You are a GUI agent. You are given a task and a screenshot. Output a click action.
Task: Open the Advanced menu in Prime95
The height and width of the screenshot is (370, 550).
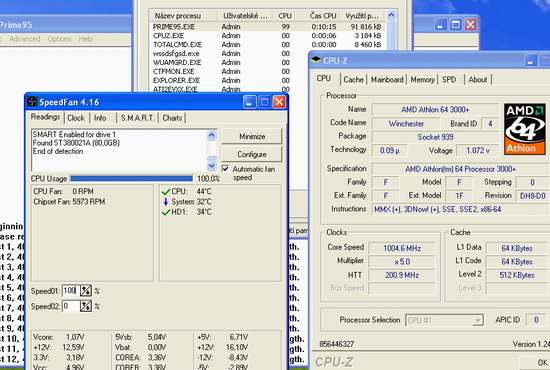[x=25, y=39]
